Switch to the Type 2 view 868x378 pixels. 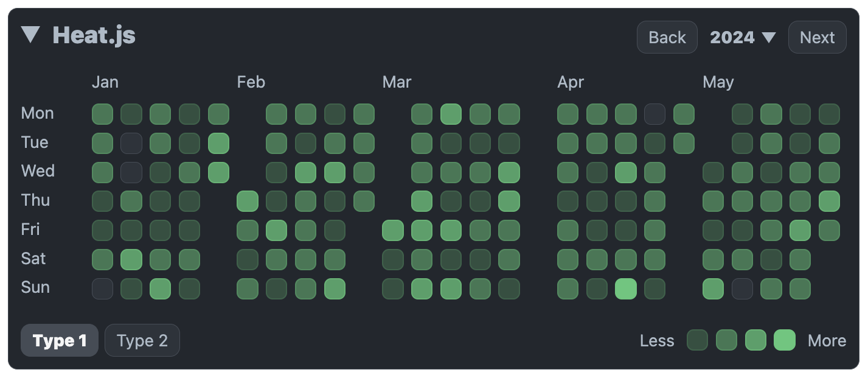pyautogui.click(x=142, y=340)
